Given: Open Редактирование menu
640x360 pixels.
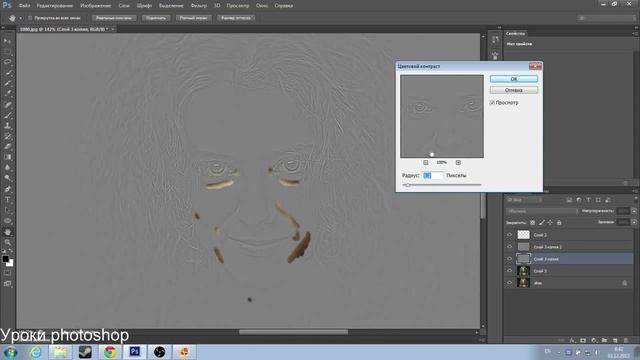Looking at the screenshot, I should (x=55, y=6).
